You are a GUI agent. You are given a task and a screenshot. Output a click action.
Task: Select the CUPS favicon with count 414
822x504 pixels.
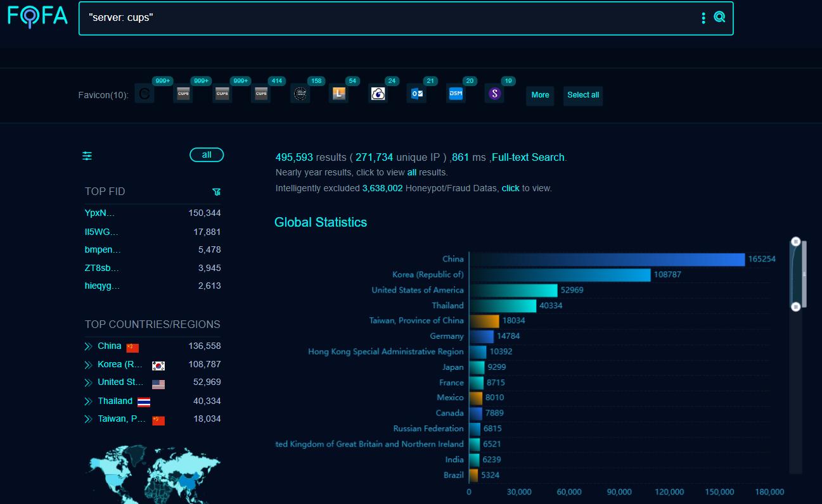(x=260, y=94)
